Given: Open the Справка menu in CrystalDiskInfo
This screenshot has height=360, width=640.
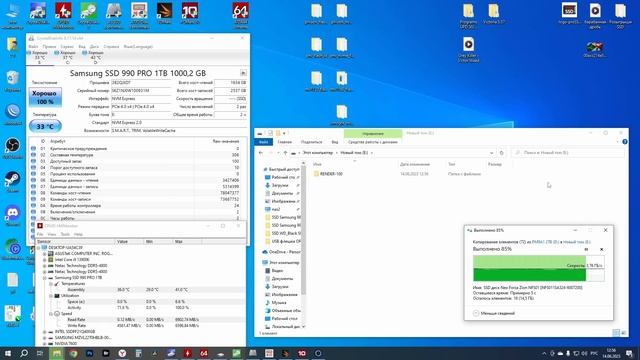Looking at the screenshot, I should [111, 47].
